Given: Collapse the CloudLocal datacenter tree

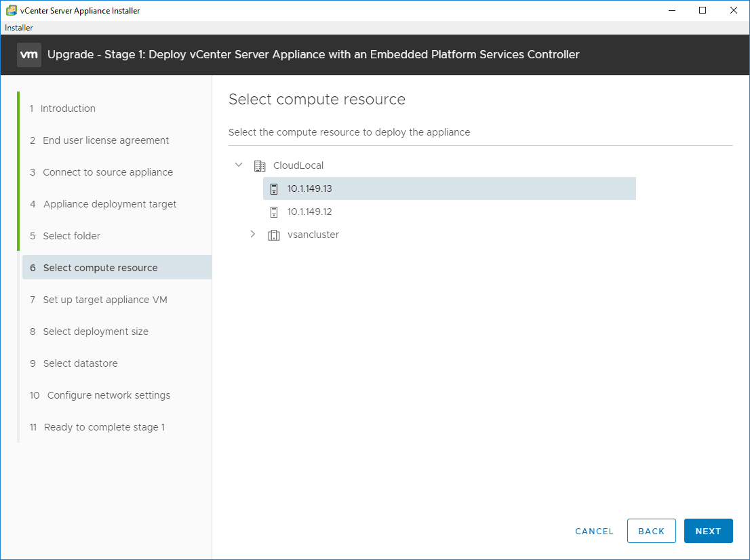Looking at the screenshot, I should [239, 165].
